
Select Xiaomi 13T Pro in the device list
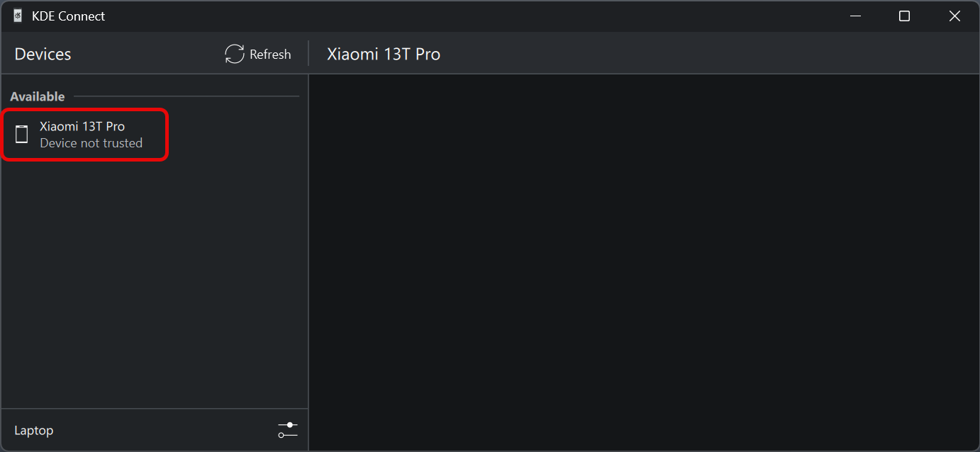tap(82, 127)
